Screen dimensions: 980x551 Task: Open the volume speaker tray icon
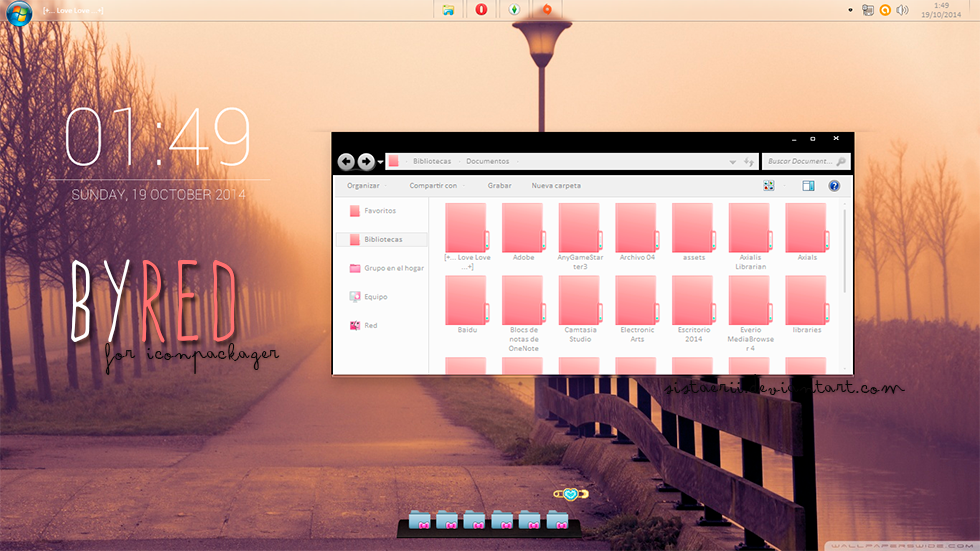tap(902, 10)
